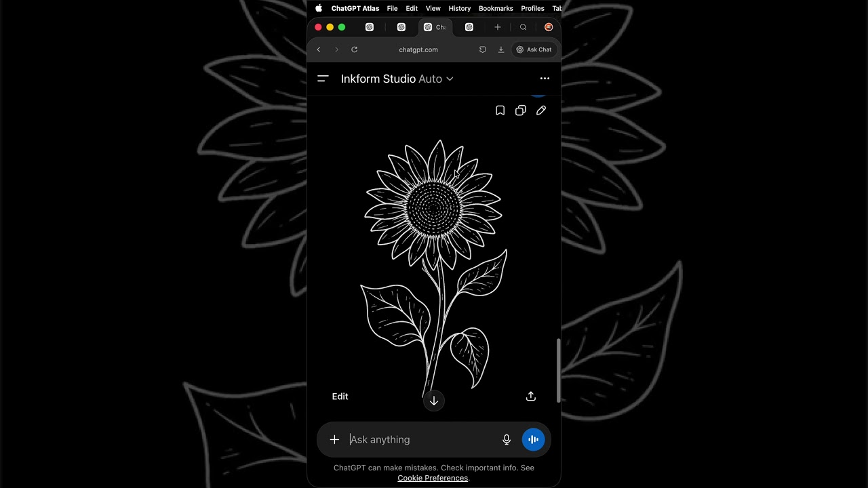868x488 pixels.
Task: Open the Profiles menu
Action: click(532, 8)
